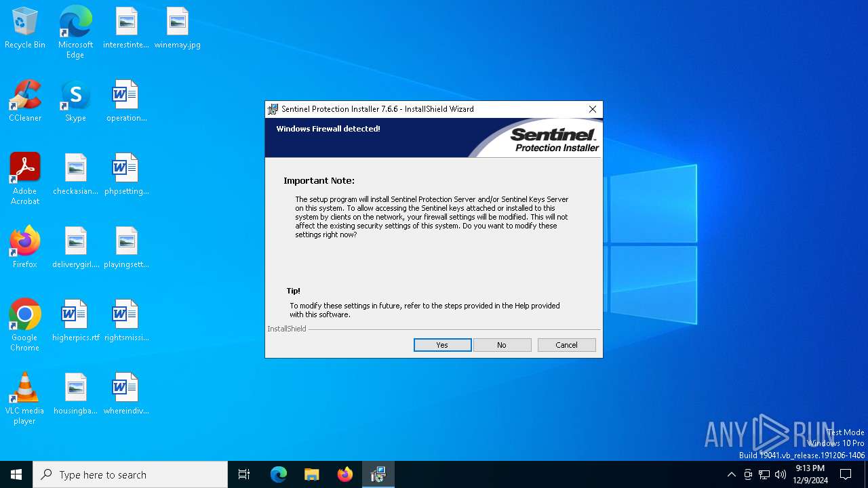This screenshot has height=488, width=868.
Task: Select the phpsetting... Word document
Action: point(126,174)
